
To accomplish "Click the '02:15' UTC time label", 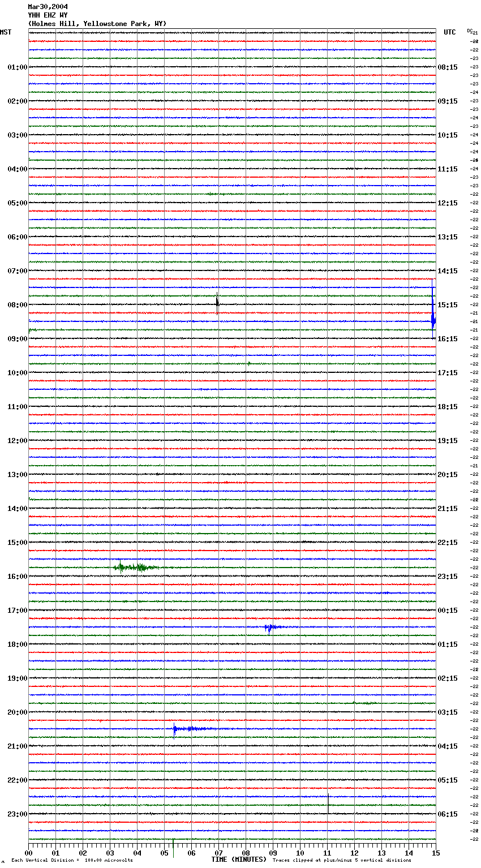I will click(448, 678).
